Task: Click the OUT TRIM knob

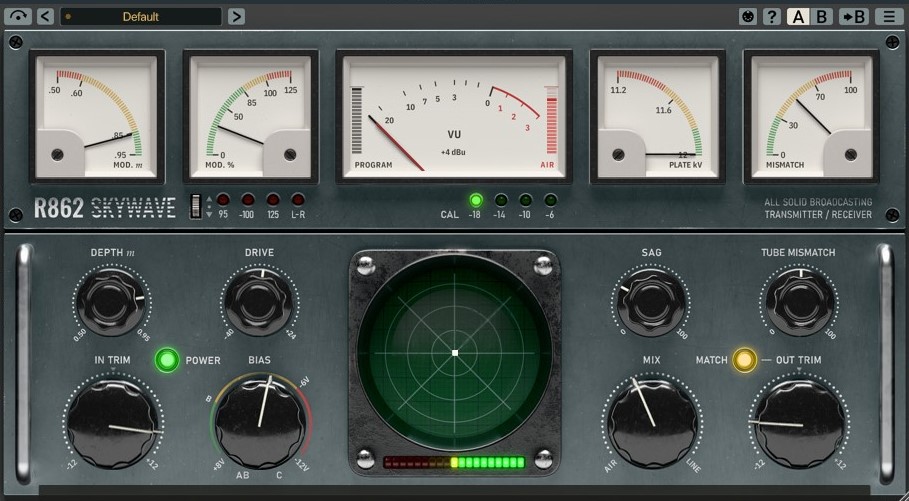Action: pyautogui.click(x=799, y=423)
